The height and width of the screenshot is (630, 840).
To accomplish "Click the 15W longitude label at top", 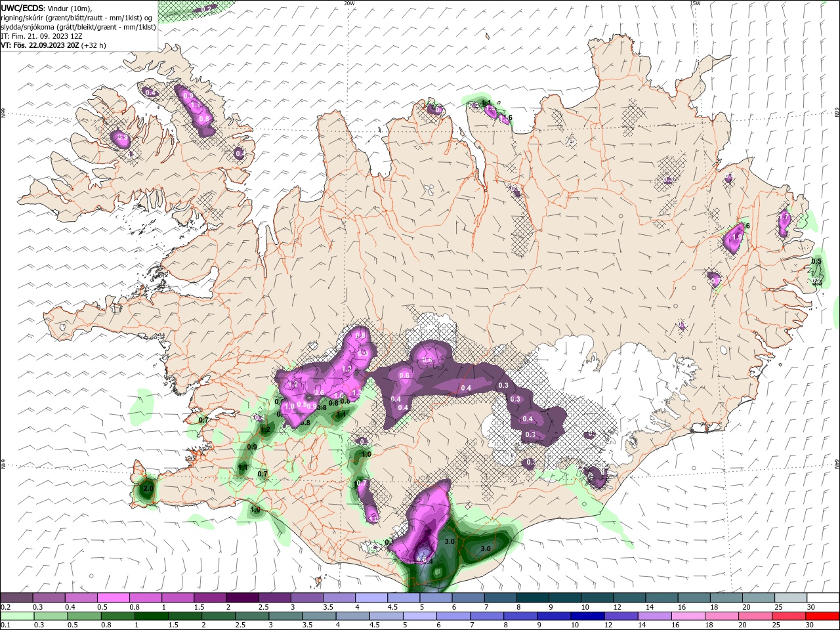I will (x=695, y=3).
